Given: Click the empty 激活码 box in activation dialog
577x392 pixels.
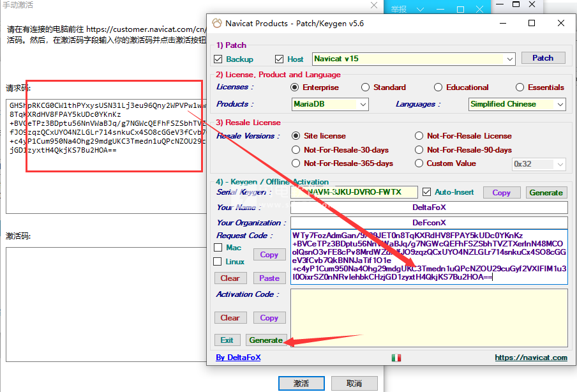Looking at the screenshot, I should click(107, 305).
